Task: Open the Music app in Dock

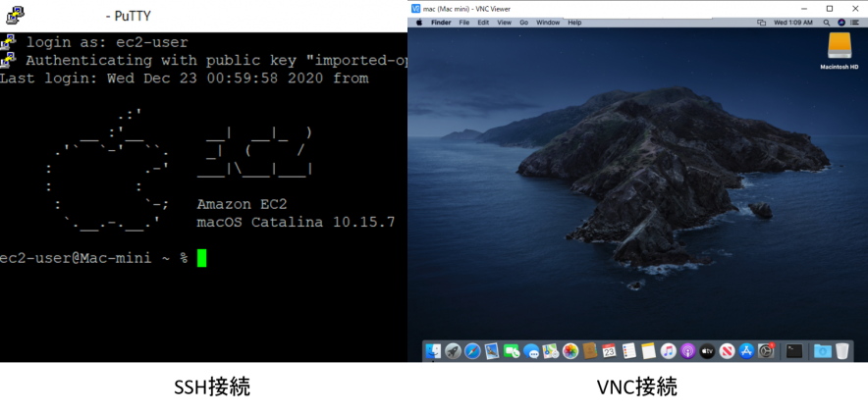Action: point(668,351)
